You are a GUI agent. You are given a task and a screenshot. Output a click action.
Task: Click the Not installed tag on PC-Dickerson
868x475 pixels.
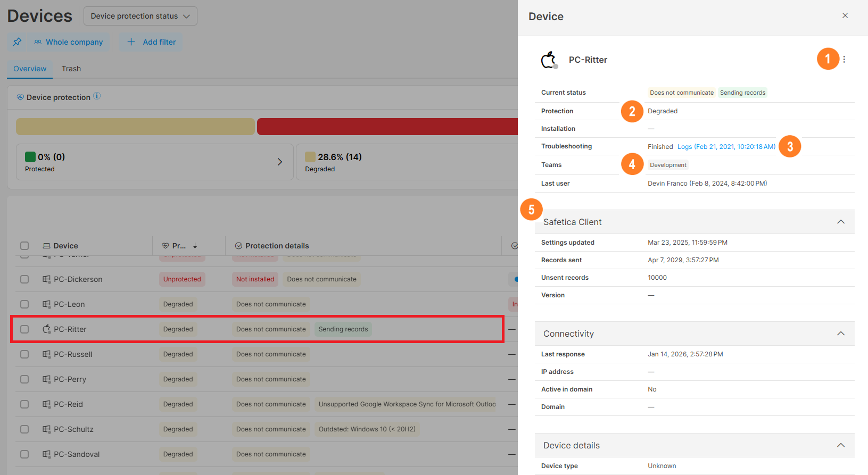pos(255,279)
